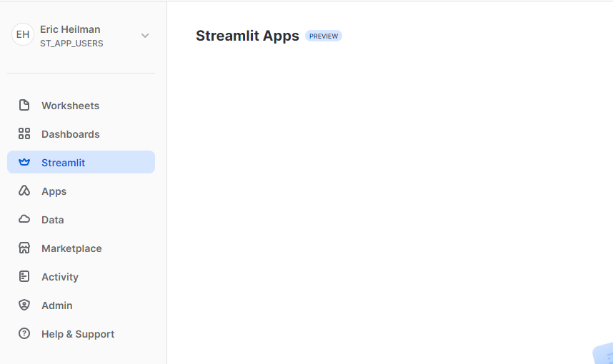The height and width of the screenshot is (364, 613).
Task: Click the Streamlit crown icon
Action: [x=24, y=163]
